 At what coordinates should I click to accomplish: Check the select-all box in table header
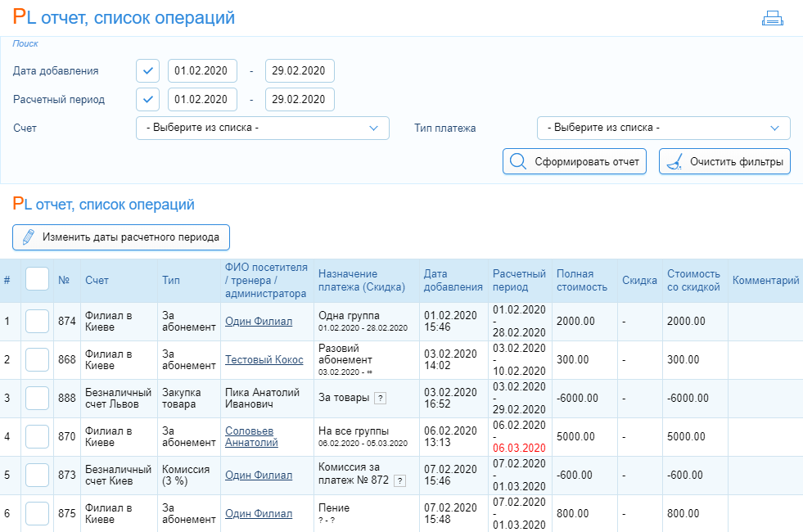pyautogui.click(x=37, y=279)
